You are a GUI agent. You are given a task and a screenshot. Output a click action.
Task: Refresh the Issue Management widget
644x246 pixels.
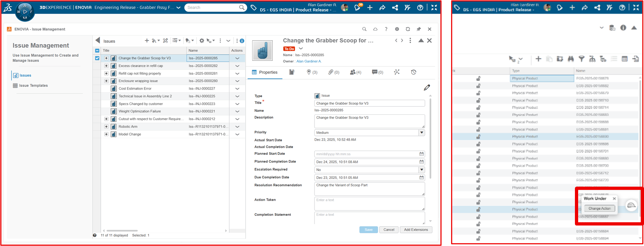(408, 29)
